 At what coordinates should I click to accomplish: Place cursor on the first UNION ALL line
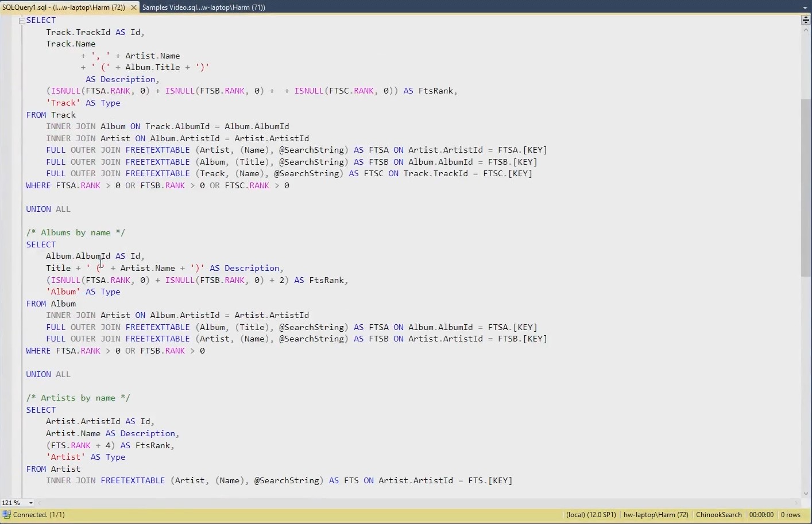[x=48, y=209]
